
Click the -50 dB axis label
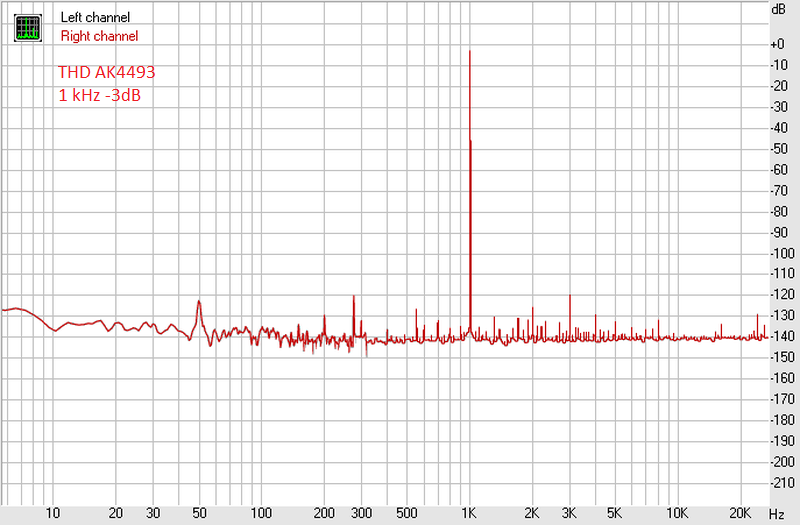coord(779,149)
